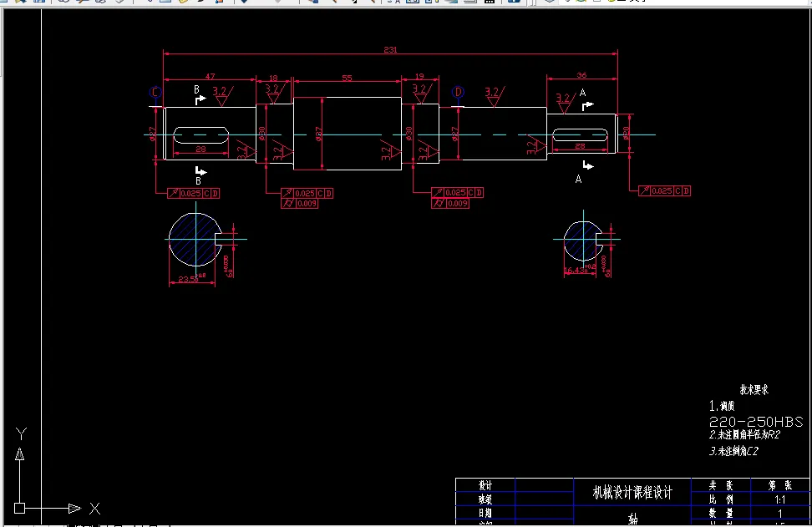Select the 3.2 roughness symbol right of datum D

[495, 96]
